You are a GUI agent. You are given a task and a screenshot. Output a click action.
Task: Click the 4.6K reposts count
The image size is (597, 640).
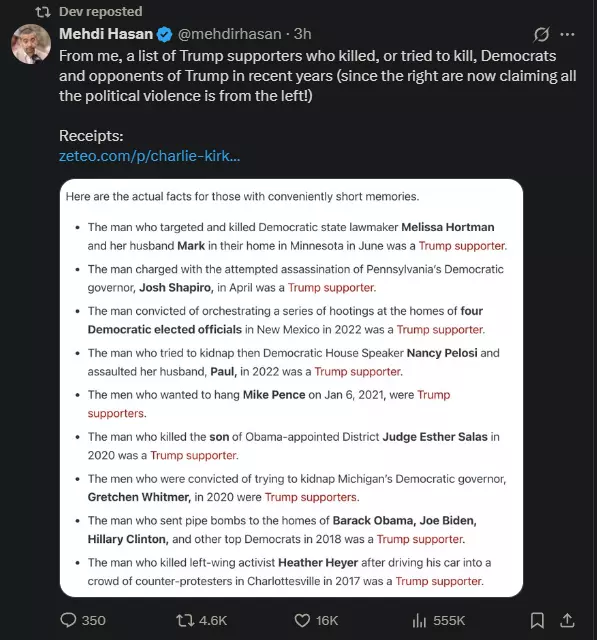pos(213,620)
